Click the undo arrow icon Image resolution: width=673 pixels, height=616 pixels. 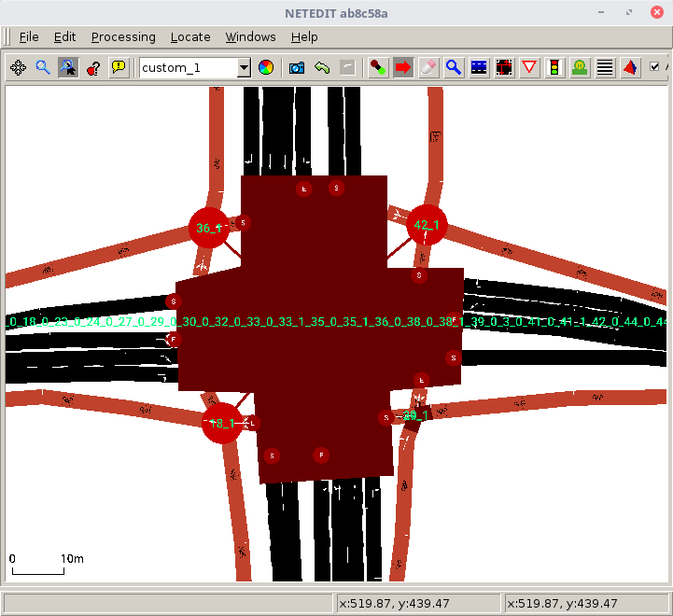tap(322, 67)
